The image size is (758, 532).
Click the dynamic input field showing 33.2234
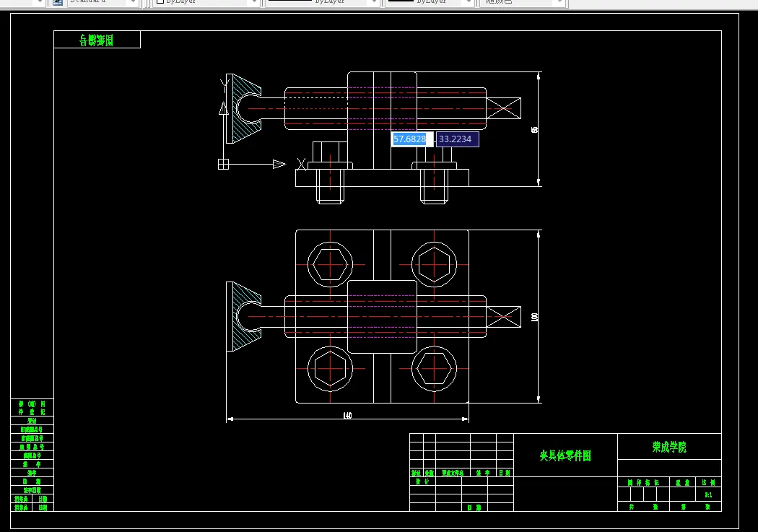(457, 139)
